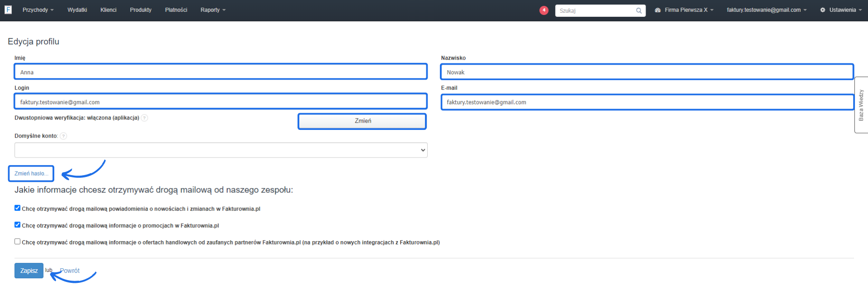868x291 pixels.
Task: Open the red notifications badge
Action: (x=544, y=10)
